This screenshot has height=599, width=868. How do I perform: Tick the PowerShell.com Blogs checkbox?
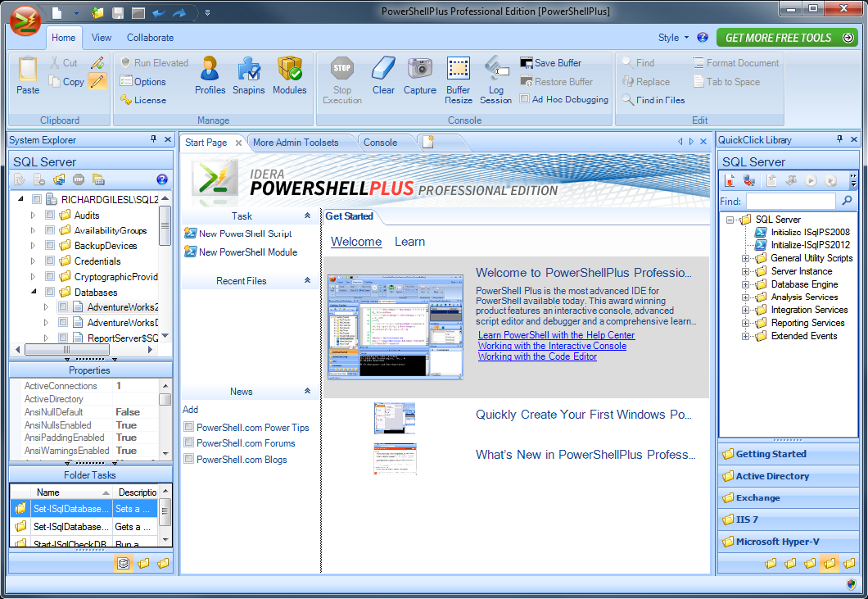[x=189, y=458]
